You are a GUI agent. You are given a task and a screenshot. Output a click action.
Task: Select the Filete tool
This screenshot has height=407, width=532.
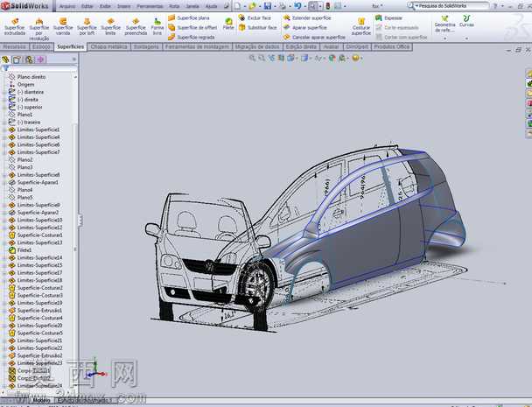click(228, 25)
